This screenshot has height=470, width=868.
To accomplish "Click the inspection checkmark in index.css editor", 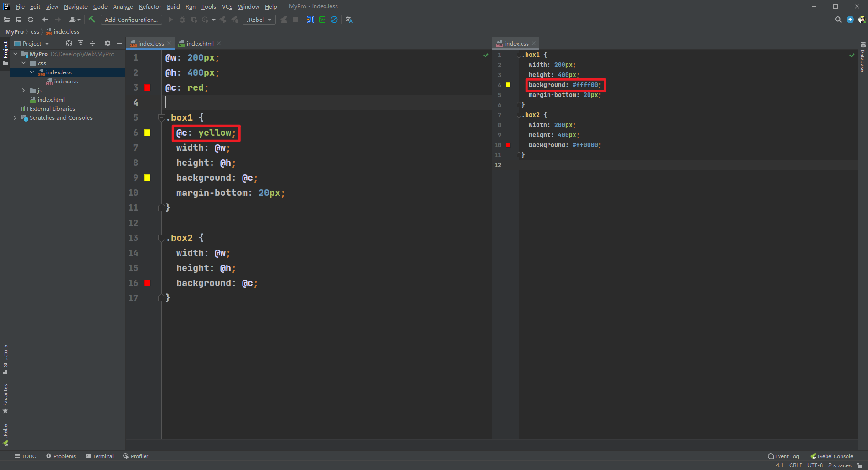I will [852, 55].
